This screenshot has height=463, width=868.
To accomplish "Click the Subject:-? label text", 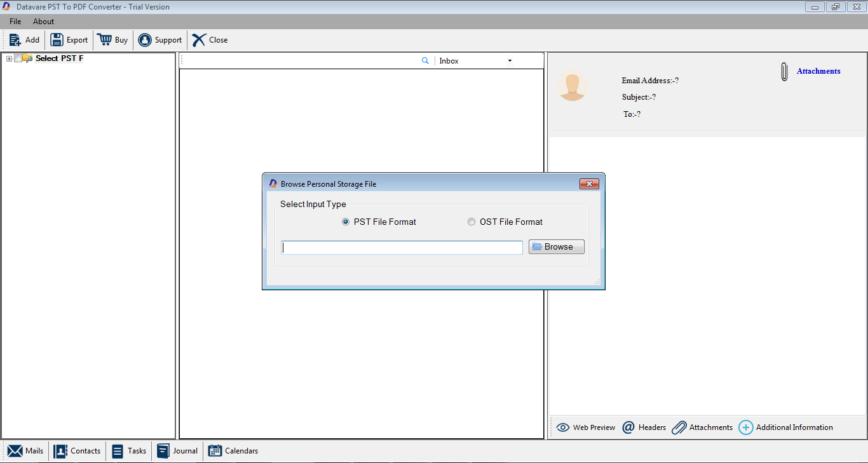I will click(x=639, y=97).
